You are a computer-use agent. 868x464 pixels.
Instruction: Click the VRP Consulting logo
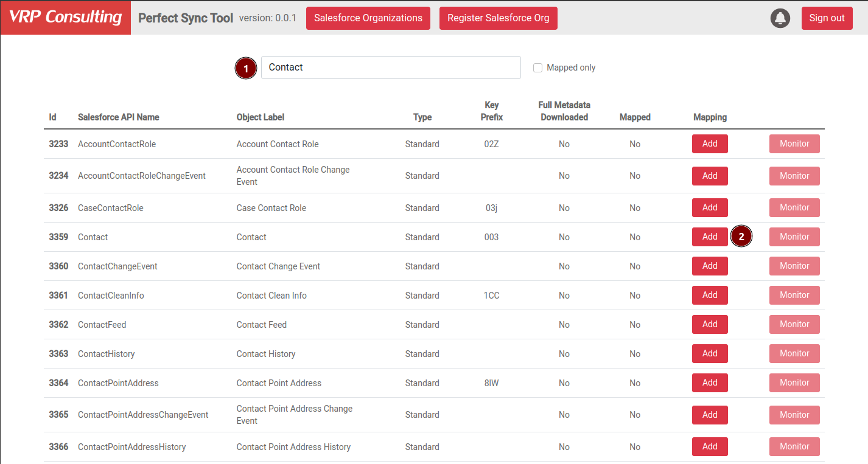pyautogui.click(x=65, y=17)
